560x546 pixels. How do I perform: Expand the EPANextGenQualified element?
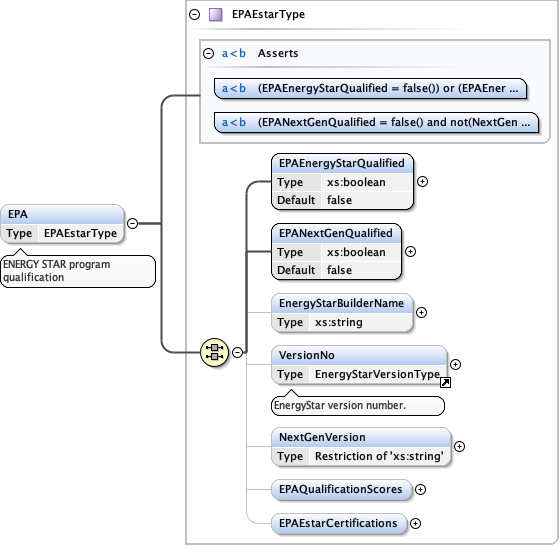point(410,251)
